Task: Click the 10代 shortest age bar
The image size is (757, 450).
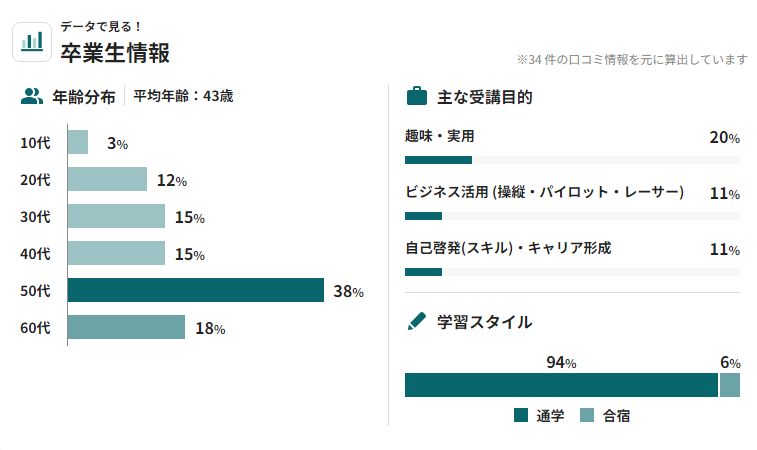Action: tap(78, 143)
